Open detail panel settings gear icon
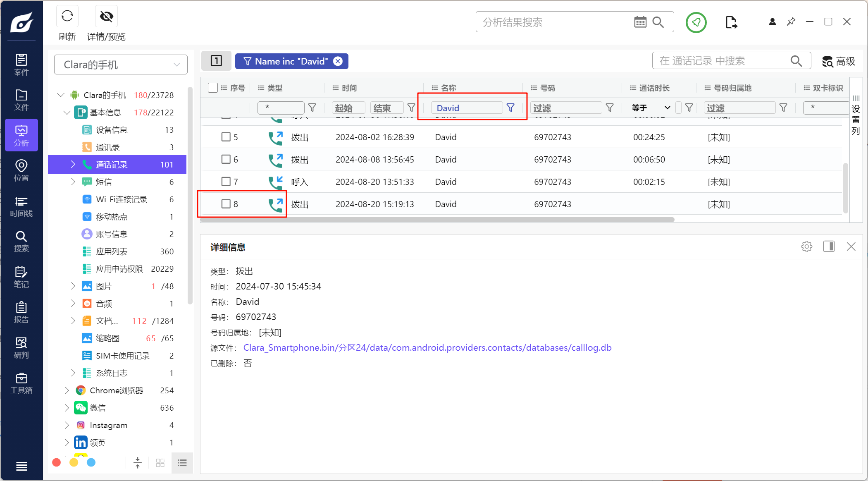This screenshot has width=868, height=481. [x=806, y=247]
